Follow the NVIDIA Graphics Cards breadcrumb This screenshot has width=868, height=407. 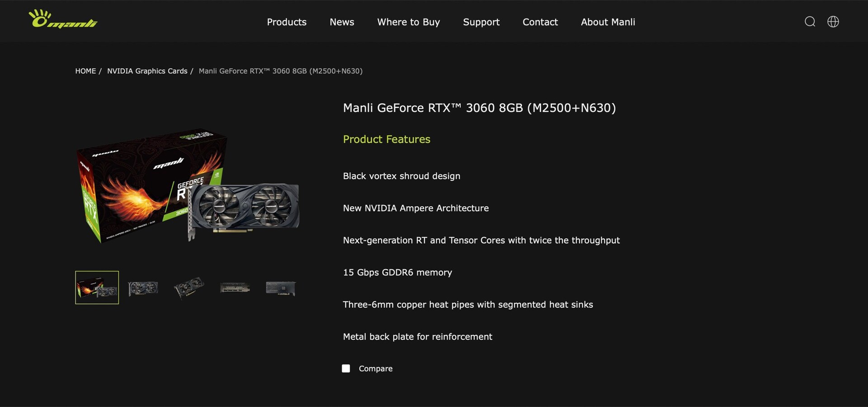147,71
